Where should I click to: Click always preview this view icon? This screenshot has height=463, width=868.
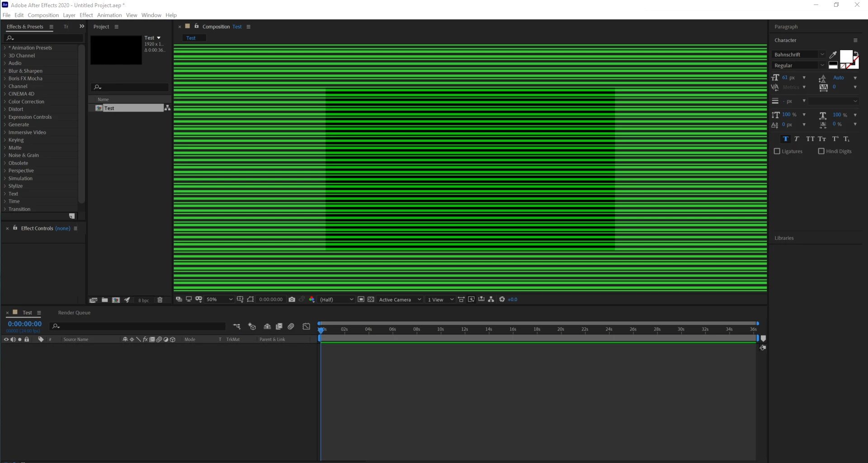tap(179, 299)
